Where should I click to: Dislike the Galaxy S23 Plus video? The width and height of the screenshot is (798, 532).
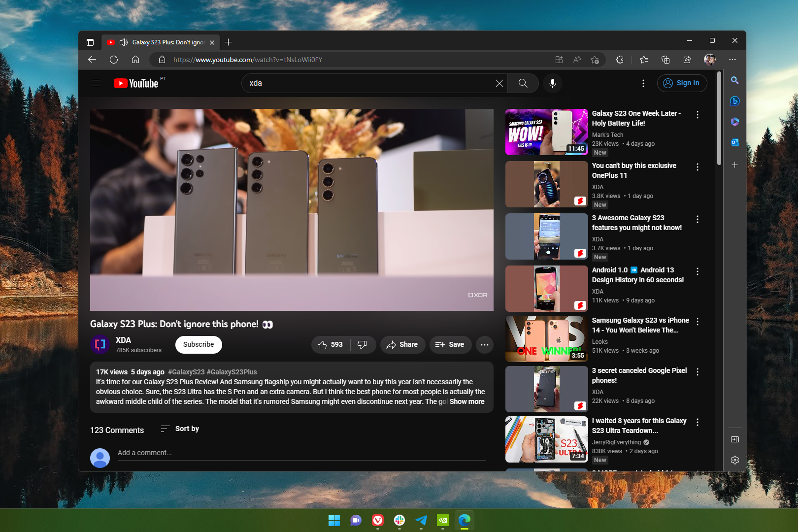[x=363, y=345]
